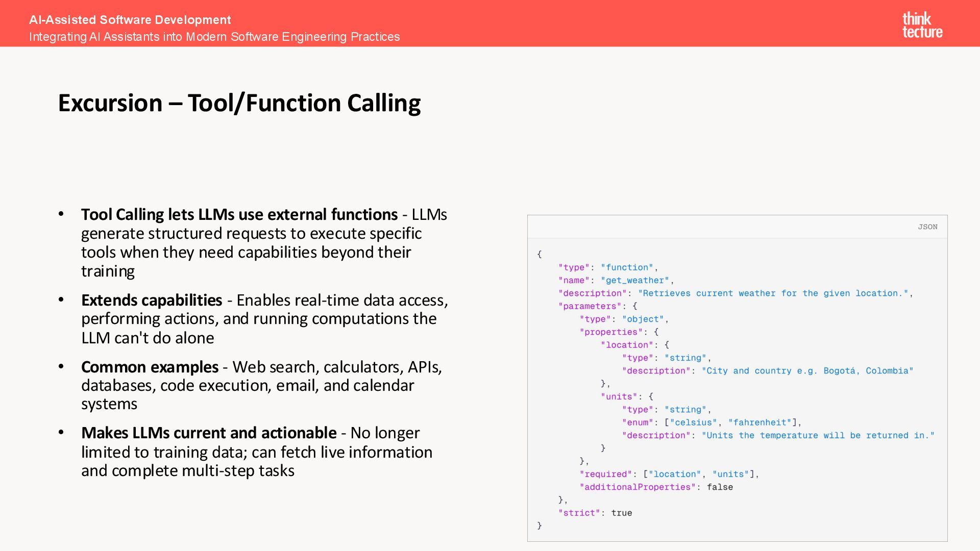Click the header text AI-Assisted Software Development
The height and width of the screenshot is (551, 980).
pyautogui.click(x=130, y=20)
